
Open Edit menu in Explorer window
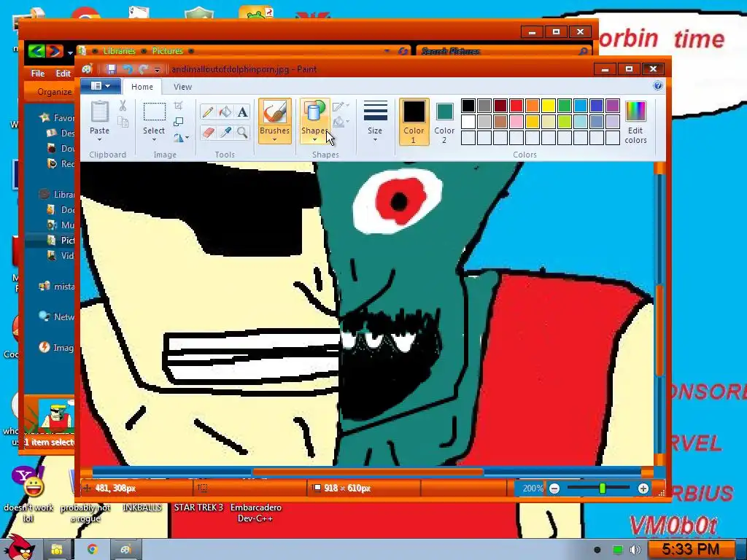(x=63, y=74)
